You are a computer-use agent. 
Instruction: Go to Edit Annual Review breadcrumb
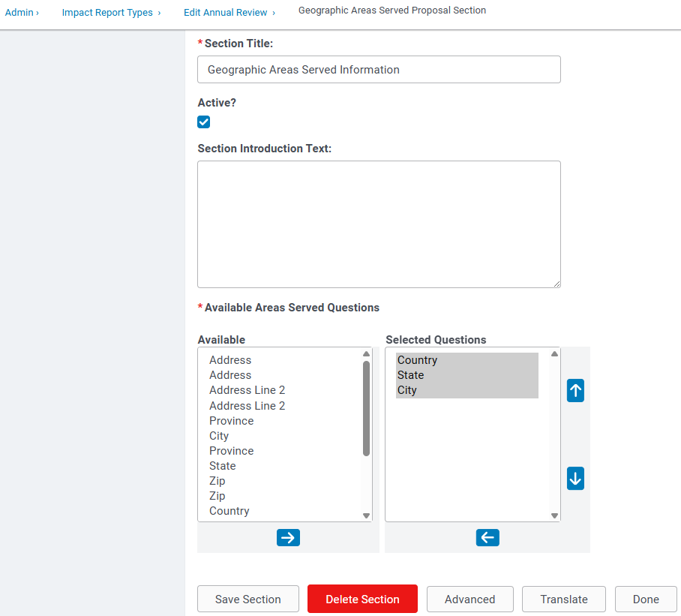coord(226,13)
